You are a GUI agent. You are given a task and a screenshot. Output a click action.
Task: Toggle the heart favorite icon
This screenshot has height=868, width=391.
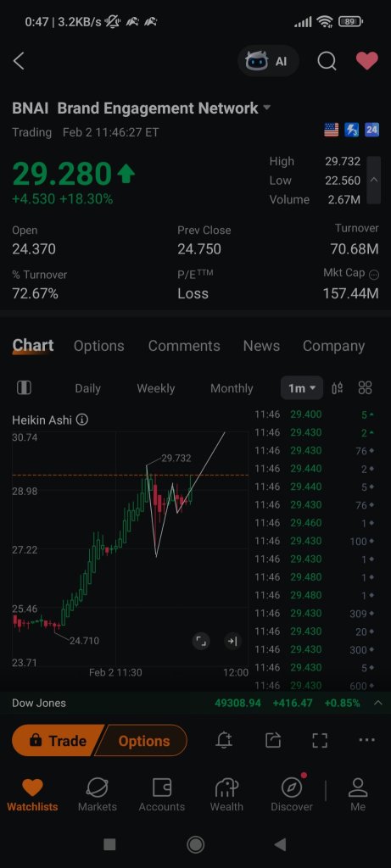coord(366,61)
